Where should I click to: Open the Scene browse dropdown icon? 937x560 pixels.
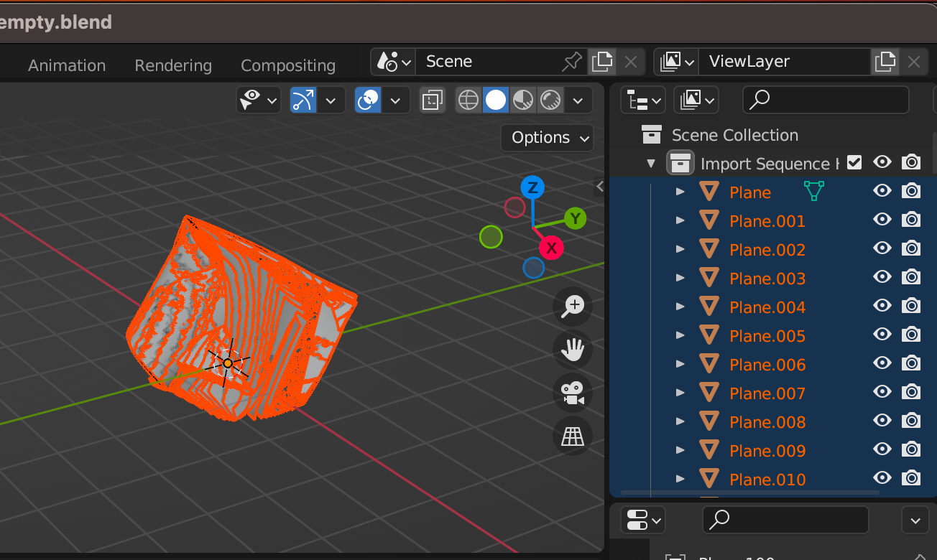[x=394, y=62]
